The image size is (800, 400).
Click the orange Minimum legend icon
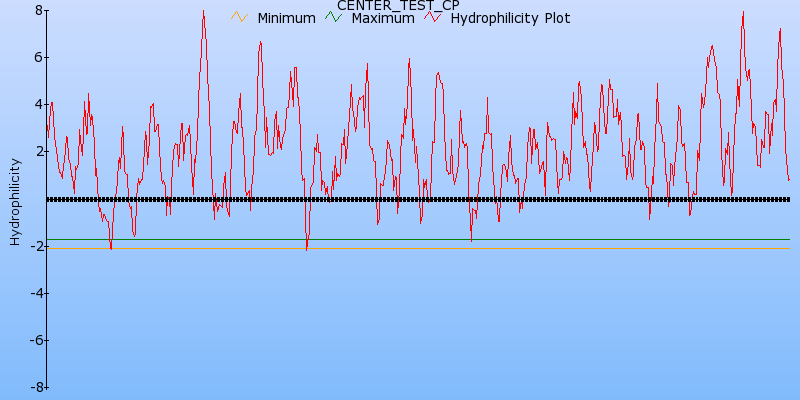238,17
